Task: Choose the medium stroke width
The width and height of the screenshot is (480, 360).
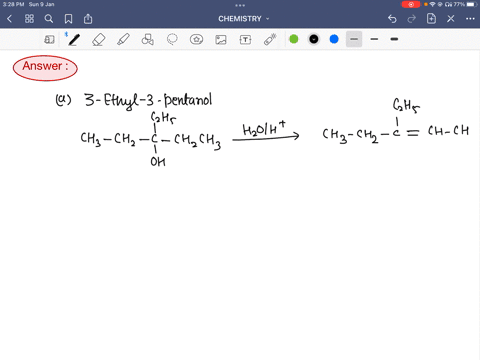Action: (x=374, y=39)
